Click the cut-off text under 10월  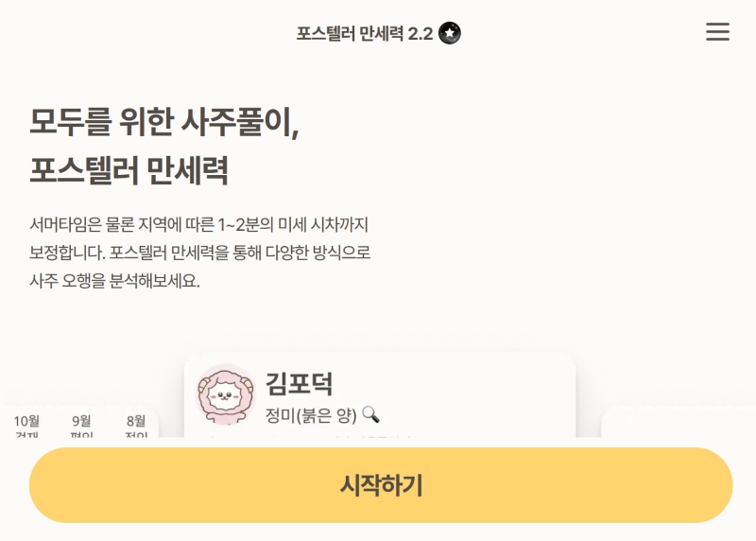coord(26,434)
